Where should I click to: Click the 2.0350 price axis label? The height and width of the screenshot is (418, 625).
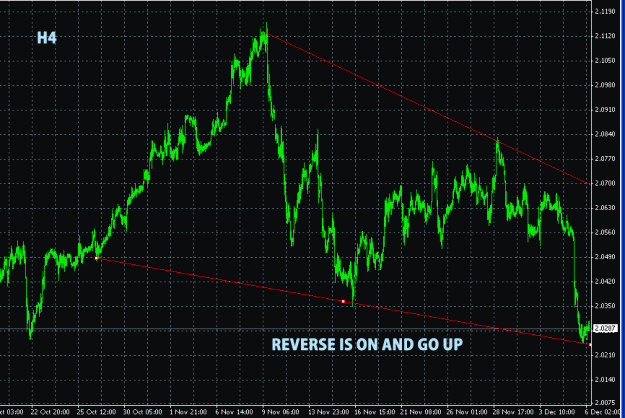[x=605, y=306]
